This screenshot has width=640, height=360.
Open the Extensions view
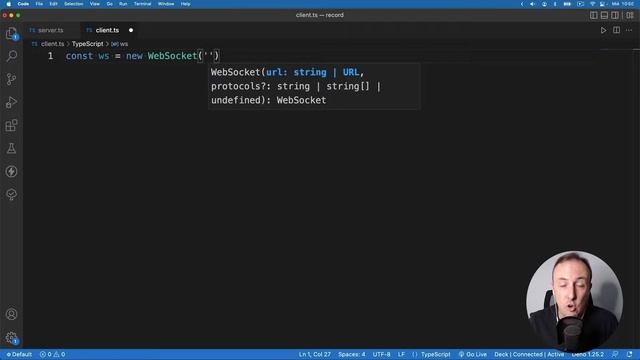(x=11, y=125)
